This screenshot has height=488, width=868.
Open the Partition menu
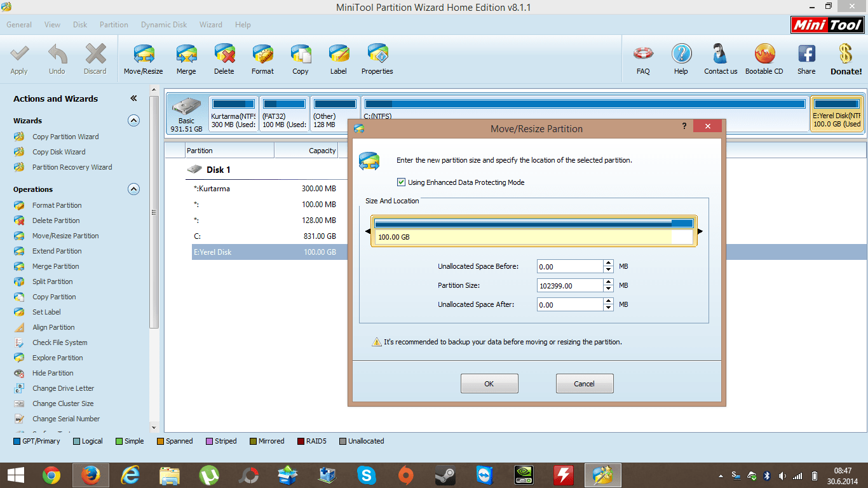114,25
